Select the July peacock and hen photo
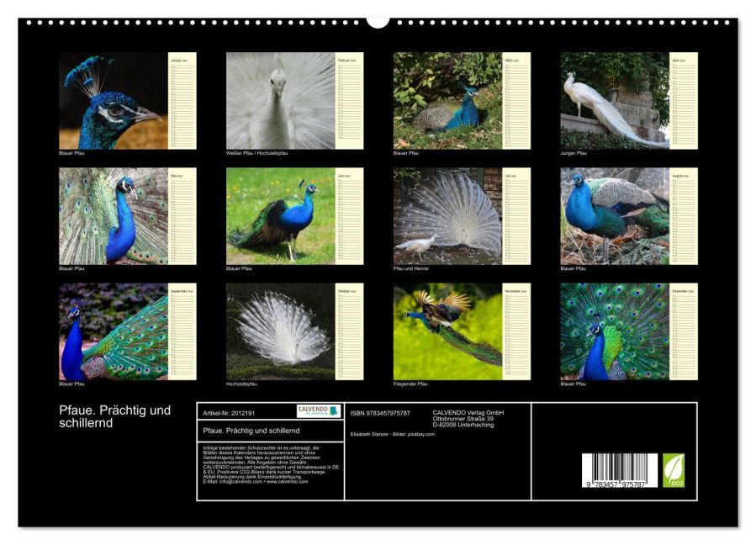756x545 pixels. pyautogui.click(x=448, y=216)
